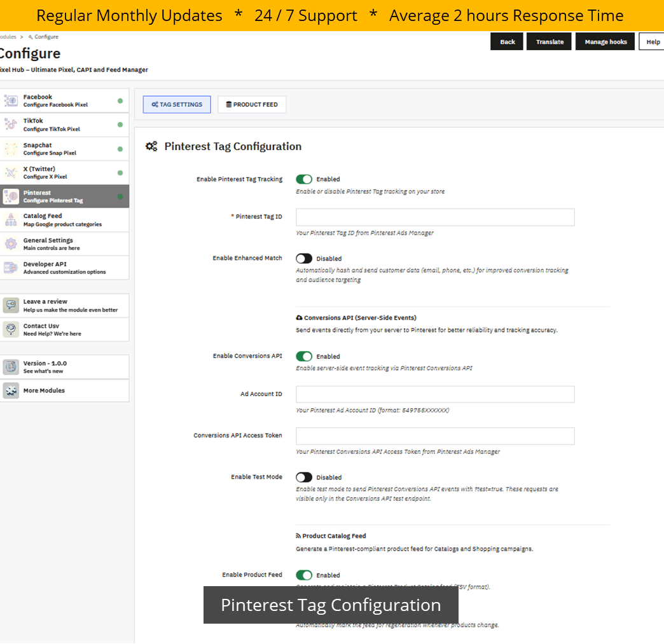
Task: Click the green status dot for Facebook
Action: 120,101
